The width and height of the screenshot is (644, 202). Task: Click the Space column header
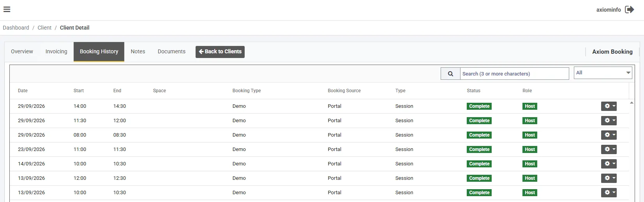click(x=159, y=91)
